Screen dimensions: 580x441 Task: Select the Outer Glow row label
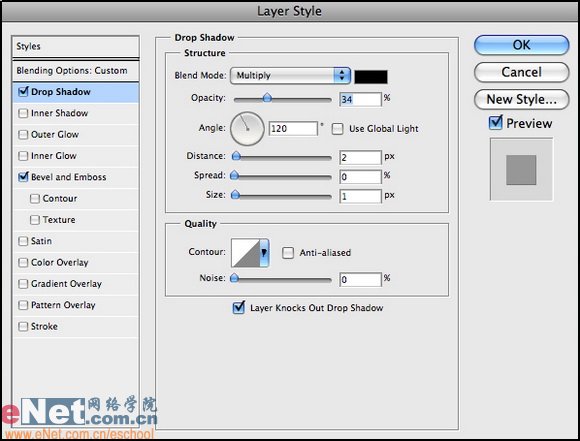pyautogui.click(x=55, y=135)
